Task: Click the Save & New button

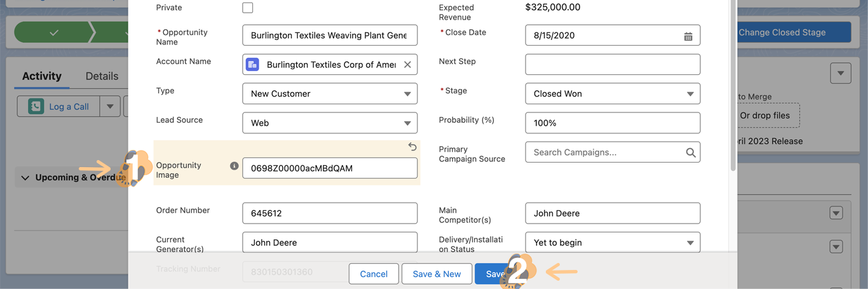Action: coord(437,274)
